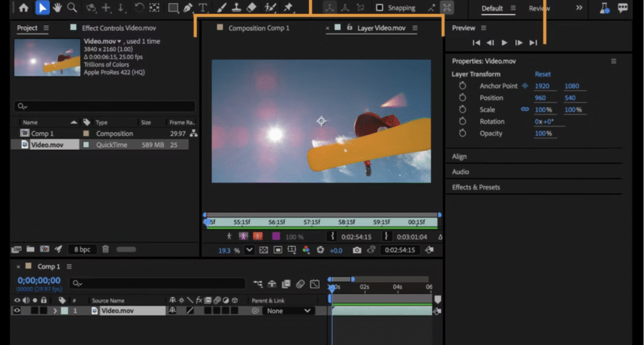
Task: Step forward one frame in Preview
Action: click(519, 42)
